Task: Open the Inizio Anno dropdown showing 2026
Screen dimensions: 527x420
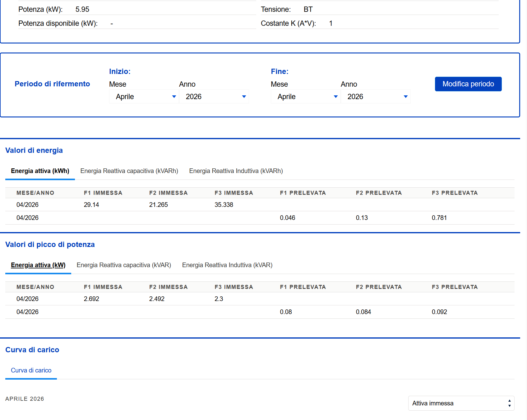Action: click(214, 97)
